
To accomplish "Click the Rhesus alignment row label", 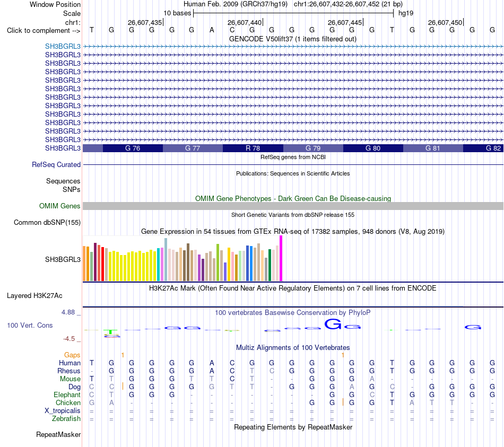I will point(69,371).
